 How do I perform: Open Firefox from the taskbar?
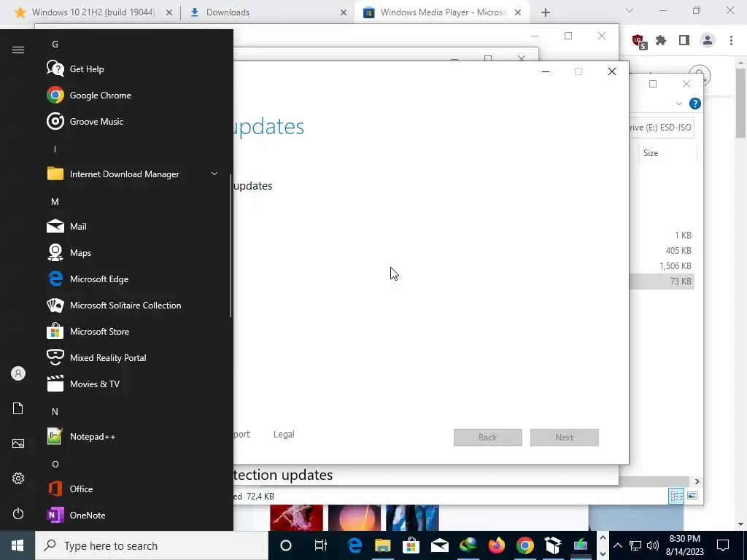pyautogui.click(x=496, y=545)
